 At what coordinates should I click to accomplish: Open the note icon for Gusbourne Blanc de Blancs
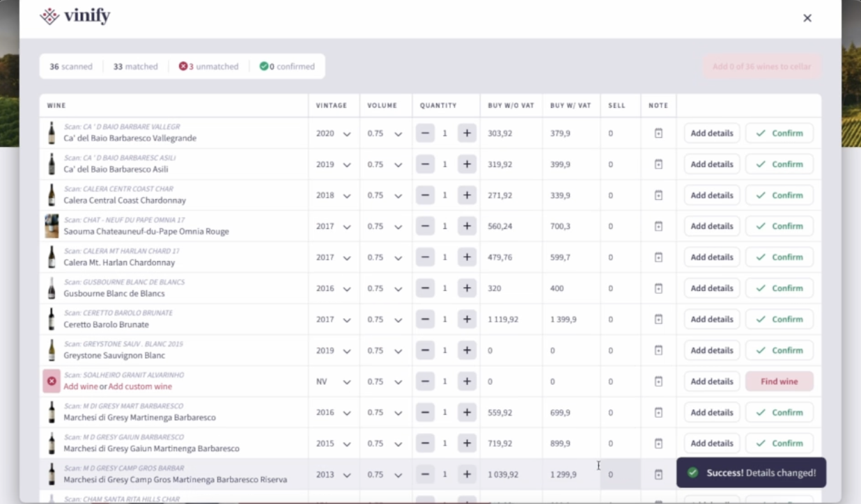tap(658, 288)
